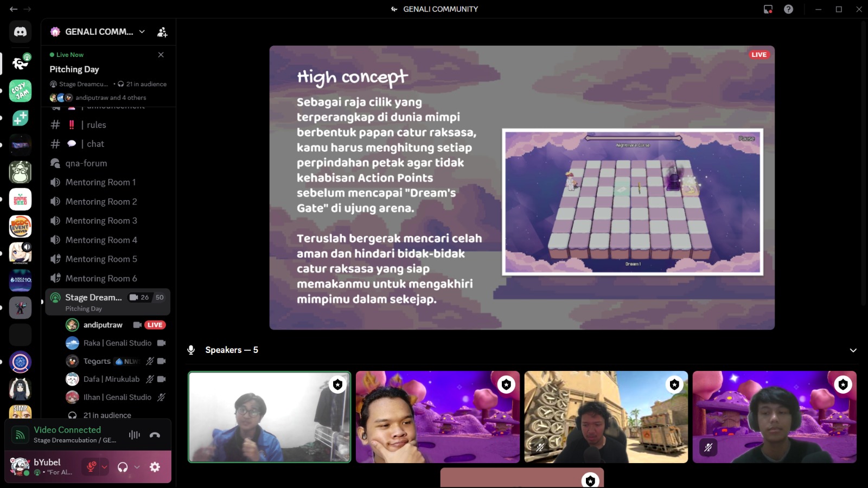Select the Stage Dreamcubation Pitching Day channel
The height and width of the screenshot is (488, 868).
pyautogui.click(x=108, y=302)
